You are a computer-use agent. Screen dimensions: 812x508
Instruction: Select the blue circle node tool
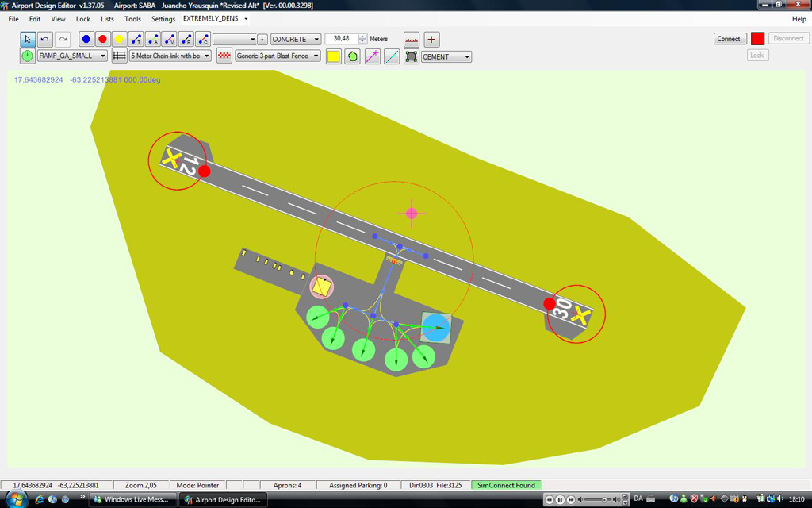click(x=86, y=39)
